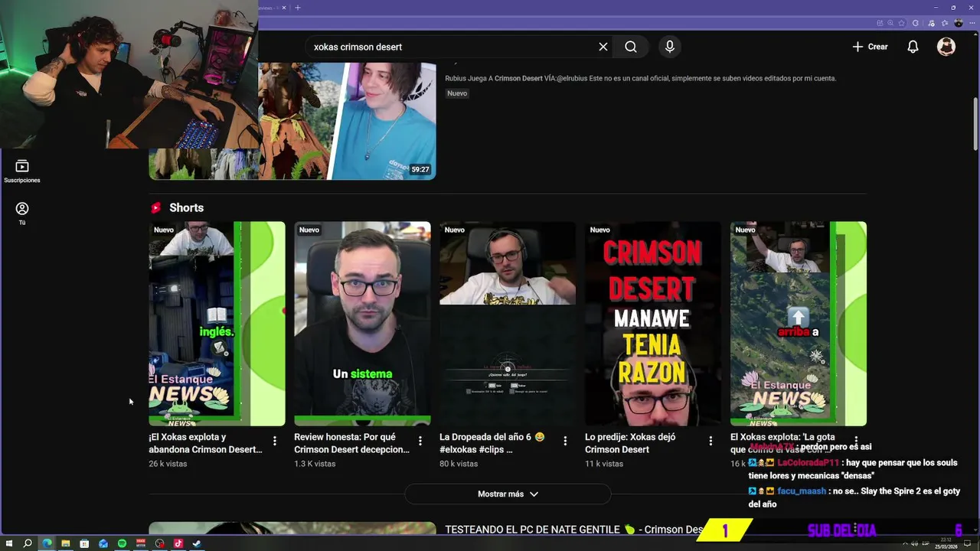Click chat username facu_maash
The height and width of the screenshot is (551, 980).
(802, 491)
